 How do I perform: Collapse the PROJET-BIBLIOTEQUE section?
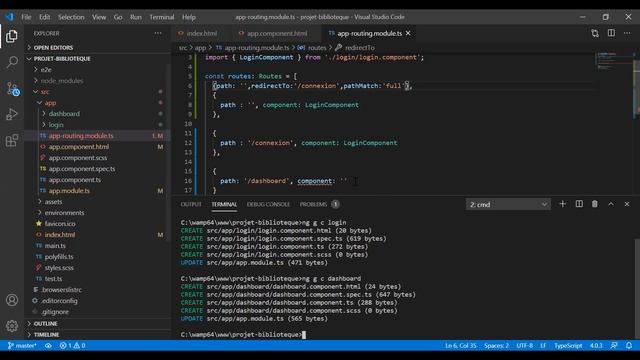pyautogui.click(x=62, y=59)
